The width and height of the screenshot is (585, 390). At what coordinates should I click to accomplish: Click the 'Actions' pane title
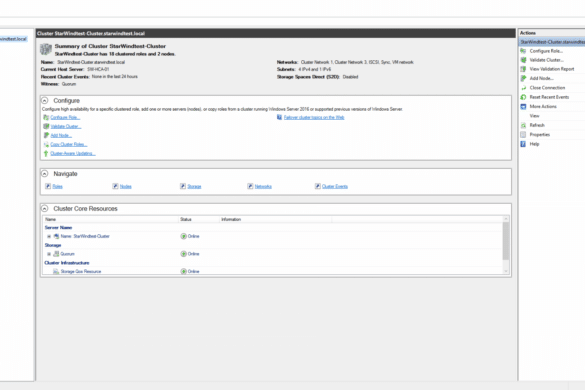coord(528,33)
